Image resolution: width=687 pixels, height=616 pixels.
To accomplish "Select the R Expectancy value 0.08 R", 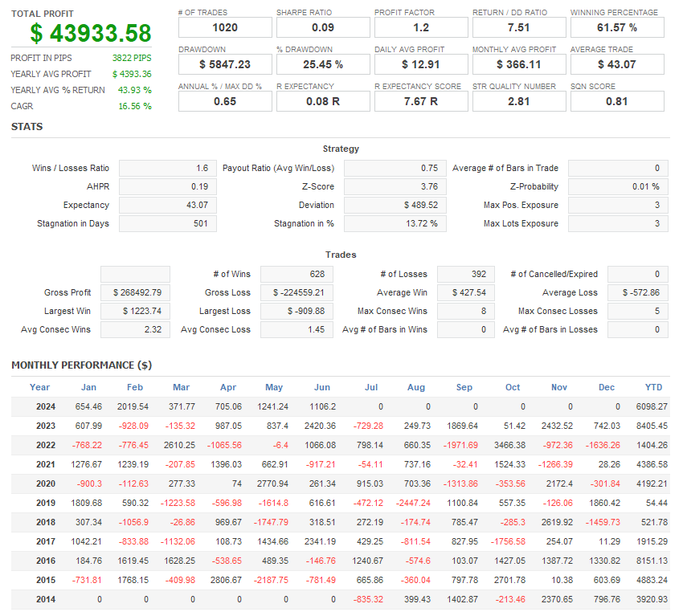I will click(x=323, y=101).
